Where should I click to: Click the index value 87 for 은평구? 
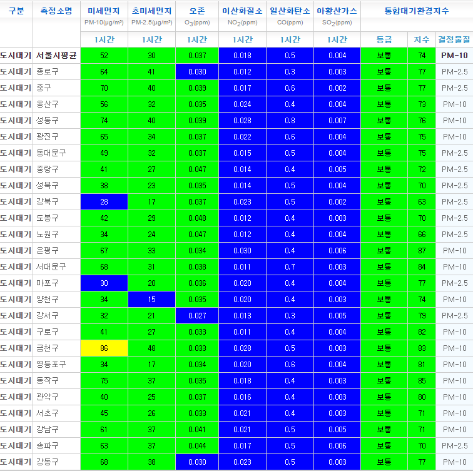click(421, 250)
